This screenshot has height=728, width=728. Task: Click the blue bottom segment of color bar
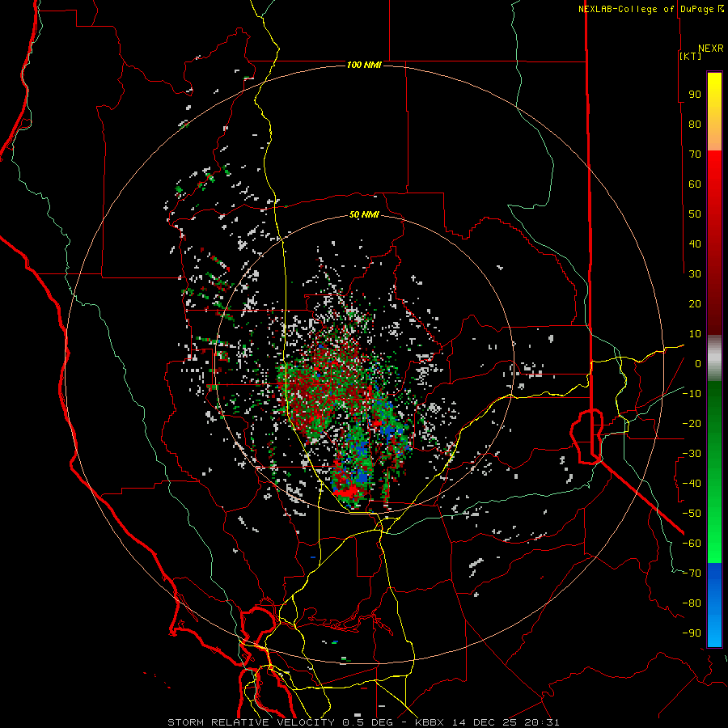point(714,605)
